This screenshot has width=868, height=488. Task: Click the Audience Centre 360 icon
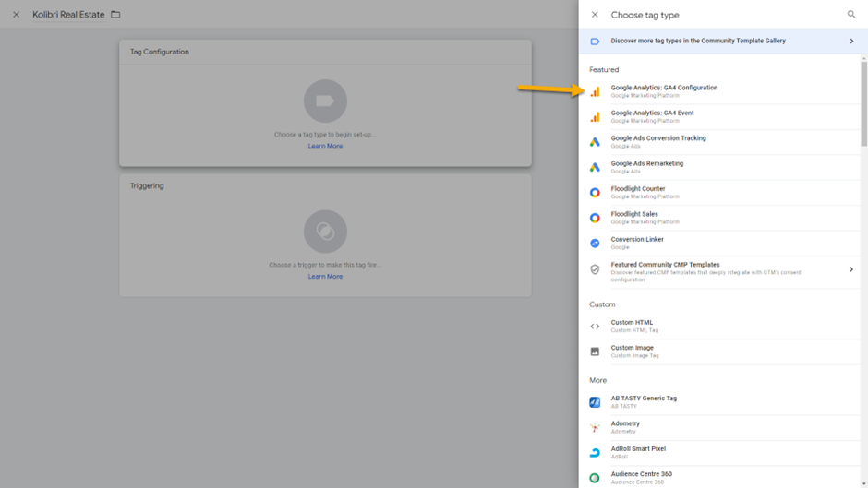pos(595,478)
